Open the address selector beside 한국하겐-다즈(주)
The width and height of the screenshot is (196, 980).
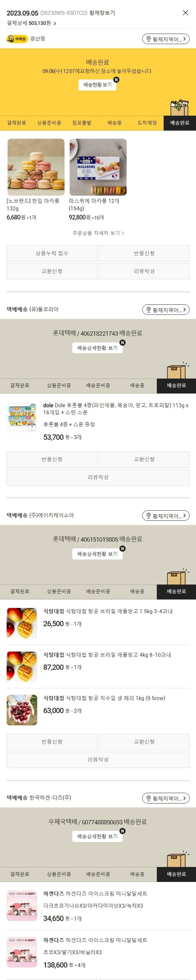point(166,798)
